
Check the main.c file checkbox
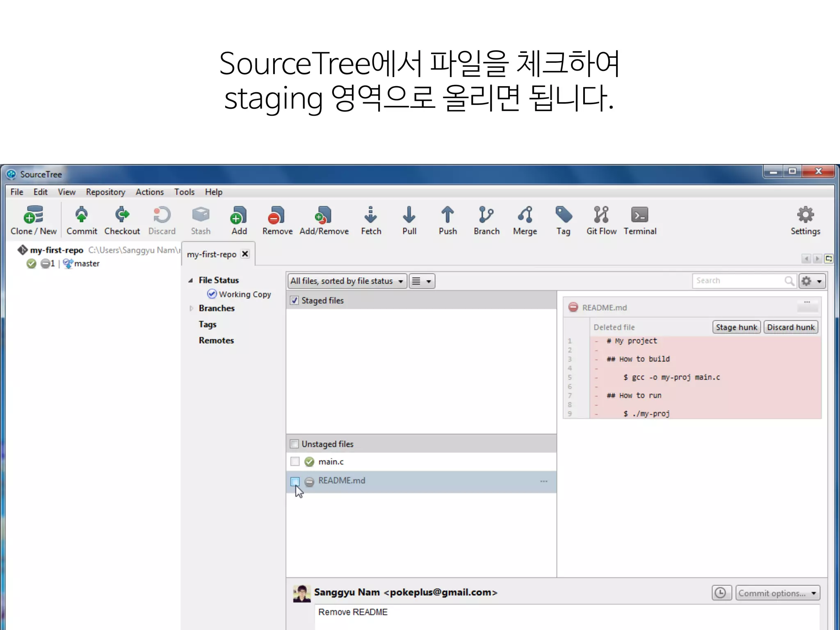tap(295, 461)
